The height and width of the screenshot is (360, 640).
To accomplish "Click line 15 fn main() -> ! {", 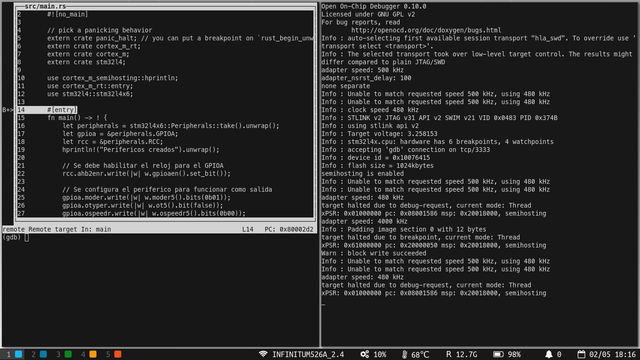I will click(77, 118).
